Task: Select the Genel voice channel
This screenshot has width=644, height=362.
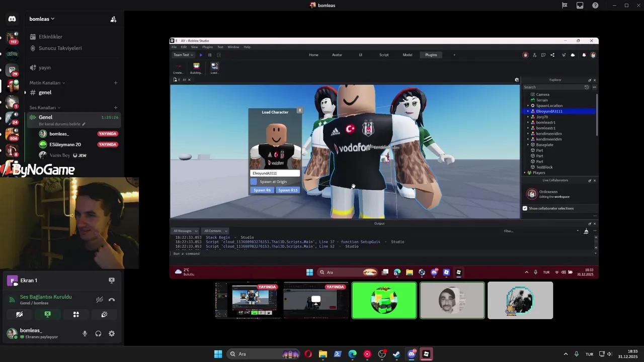Action: tap(73, 120)
